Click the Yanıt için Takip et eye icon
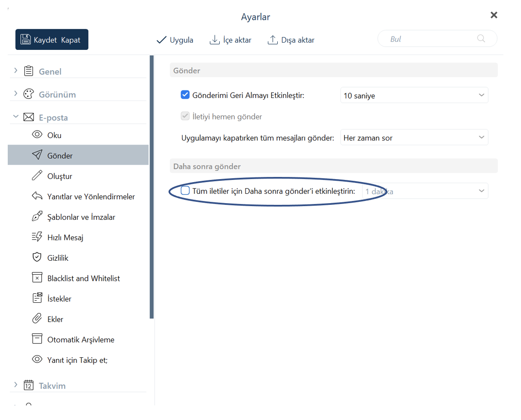Viewport: 521px width, 420px height. click(37, 359)
